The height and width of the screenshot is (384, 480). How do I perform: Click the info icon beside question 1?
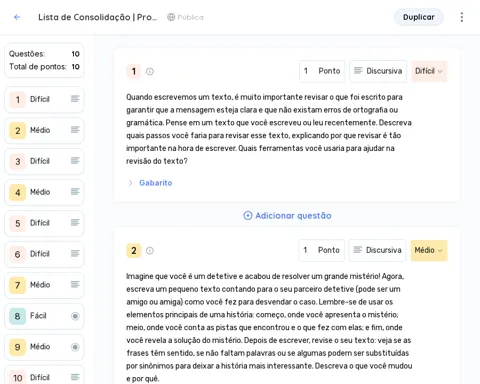point(150,71)
